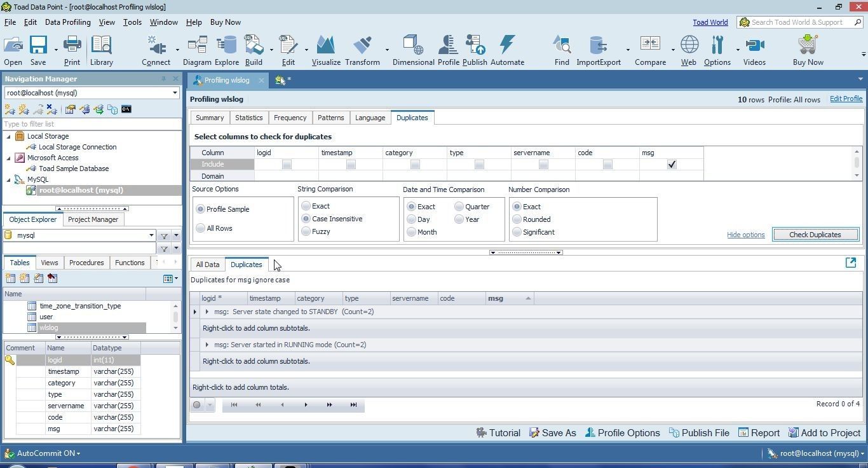Collapse the Microsoft Access tree node
Image resolution: width=868 pixels, height=468 pixels.
pos(9,158)
